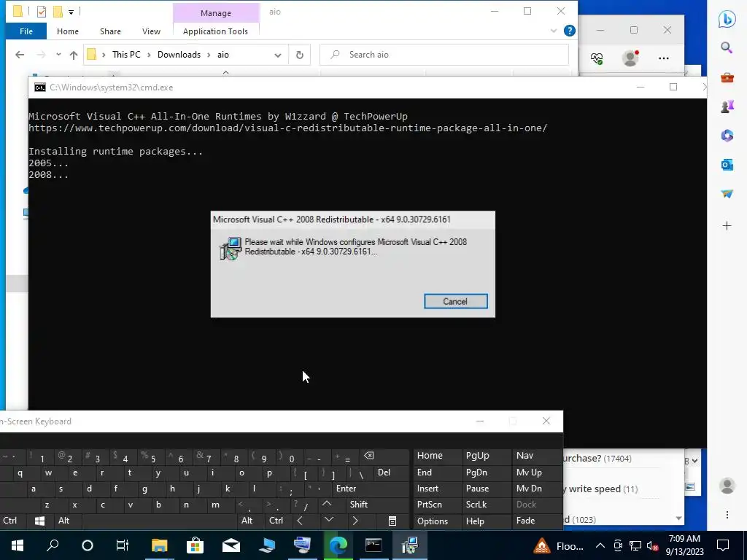Toggle right Ctrl key on On-Screen Keyboard
The height and width of the screenshot is (560, 747).
tap(276, 521)
